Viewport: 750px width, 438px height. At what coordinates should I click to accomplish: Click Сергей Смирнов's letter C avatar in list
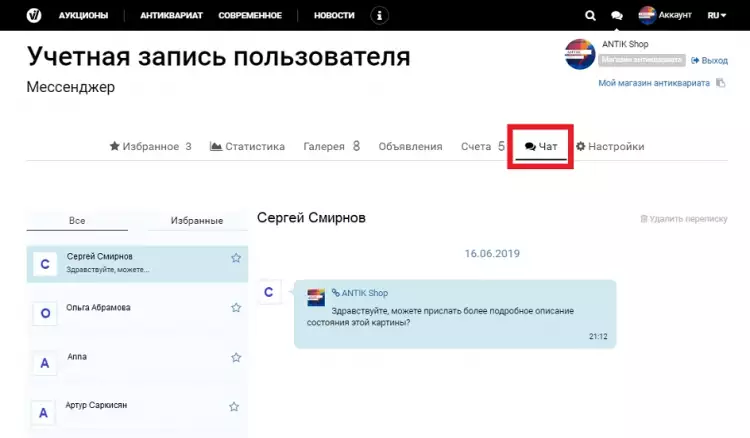tap(45, 264)
